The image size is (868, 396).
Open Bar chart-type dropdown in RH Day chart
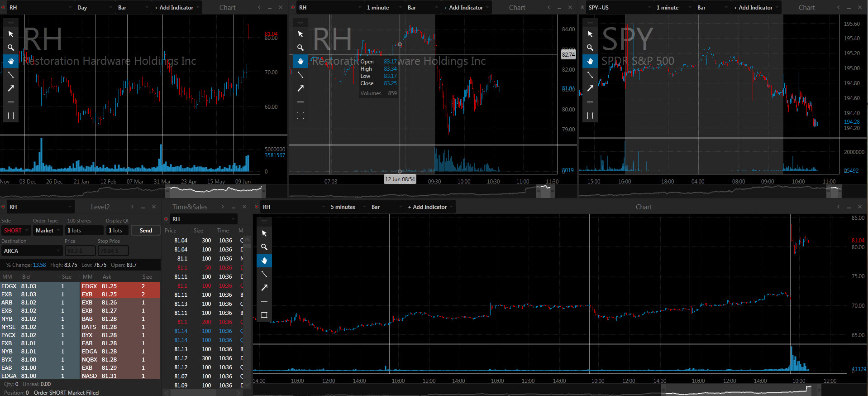pyautogui.click(x=133, y=8)
